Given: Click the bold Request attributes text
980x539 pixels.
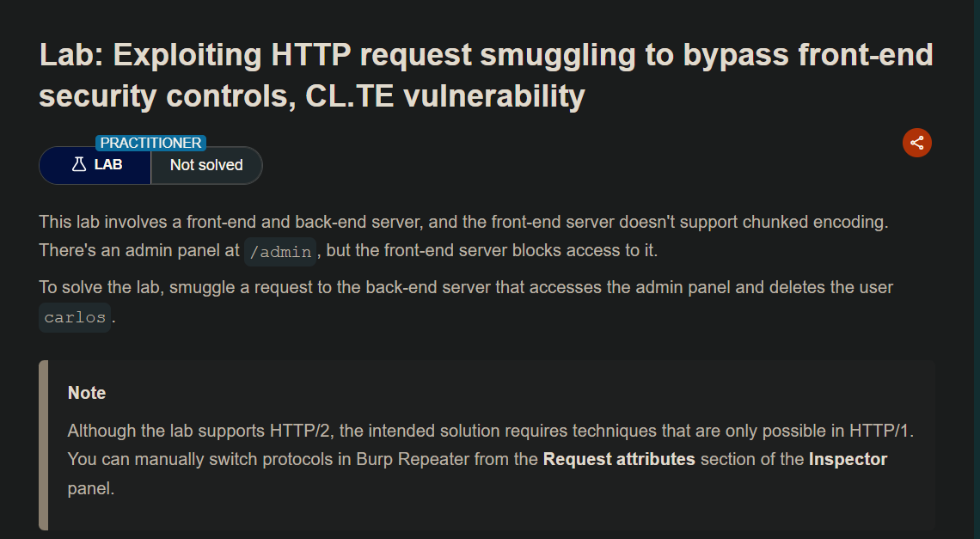Looking at the screenshot, I should [619, 459].
